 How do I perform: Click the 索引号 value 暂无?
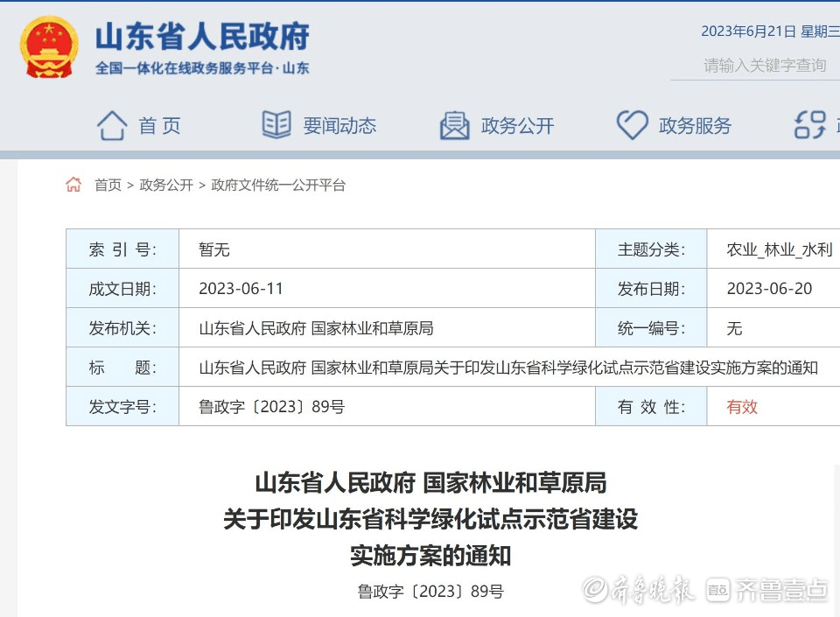[x=214, y=249]
